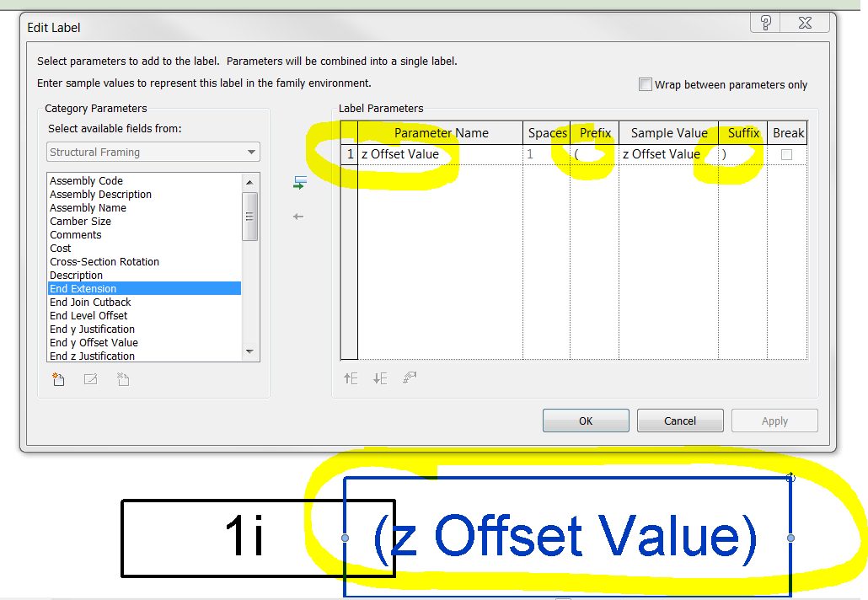Click the delete parameter icon
The image size is (868, 600).
click(123, 379)
